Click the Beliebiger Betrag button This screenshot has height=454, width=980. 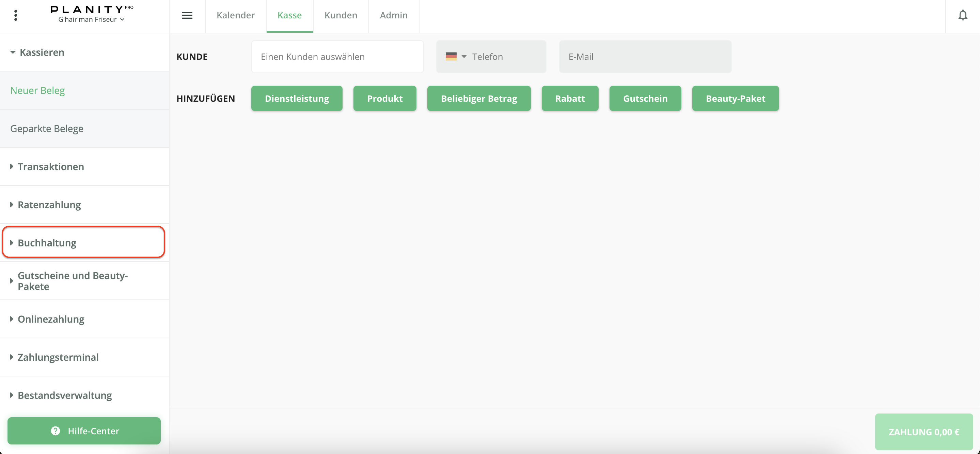click(x=478, y=98)
